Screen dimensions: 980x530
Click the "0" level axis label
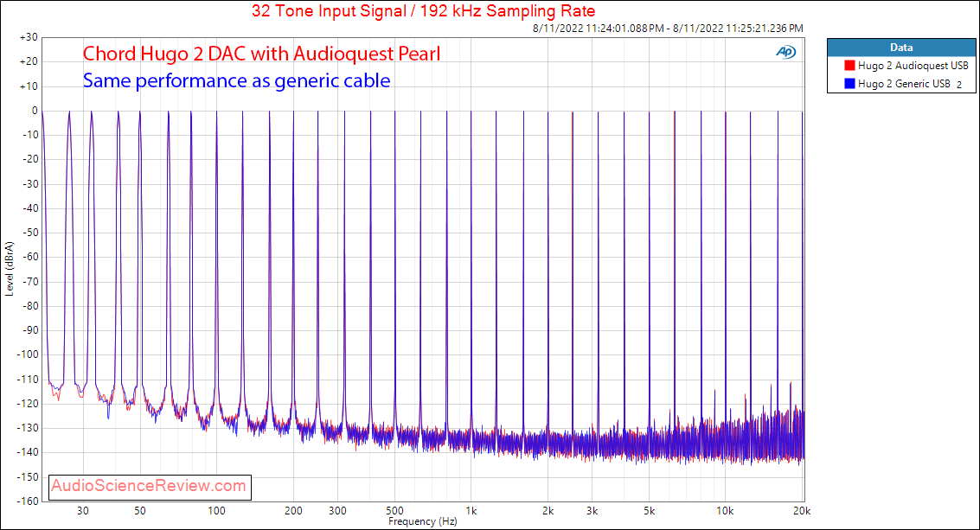(x=35, y=111)
